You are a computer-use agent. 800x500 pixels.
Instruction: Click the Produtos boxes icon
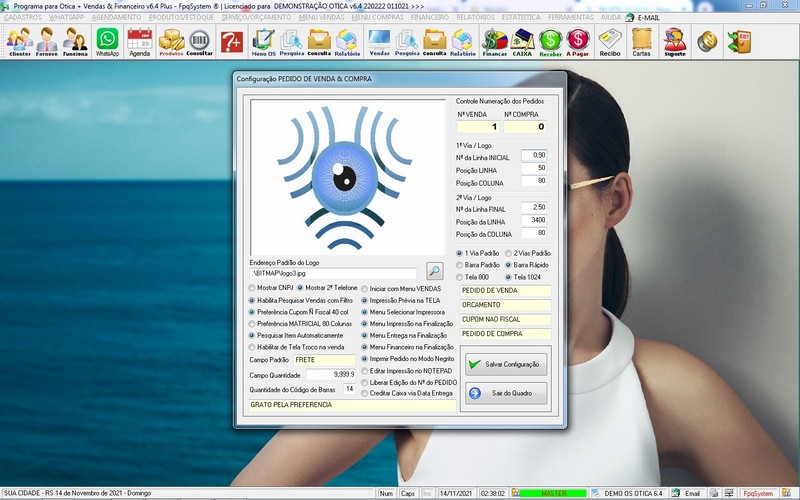[x=172, y=41]
